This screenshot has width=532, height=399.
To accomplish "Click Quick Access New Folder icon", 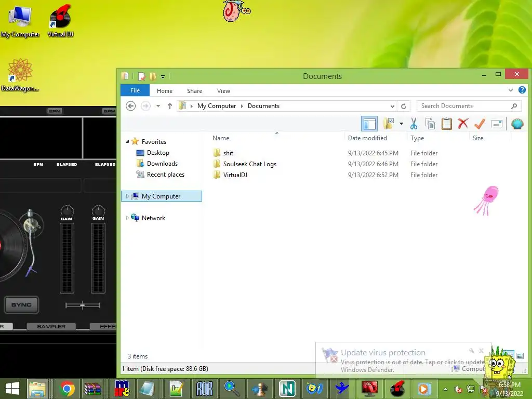I will pyautogui.click(x=153, y=76).
